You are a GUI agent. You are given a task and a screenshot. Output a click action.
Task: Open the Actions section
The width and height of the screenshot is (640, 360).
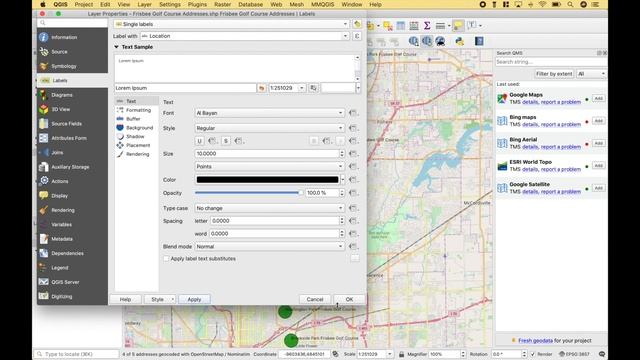point(72,181)
